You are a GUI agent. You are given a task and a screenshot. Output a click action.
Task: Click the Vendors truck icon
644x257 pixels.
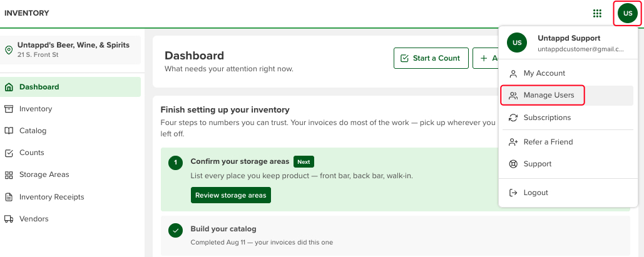click(x=9, y=219)
